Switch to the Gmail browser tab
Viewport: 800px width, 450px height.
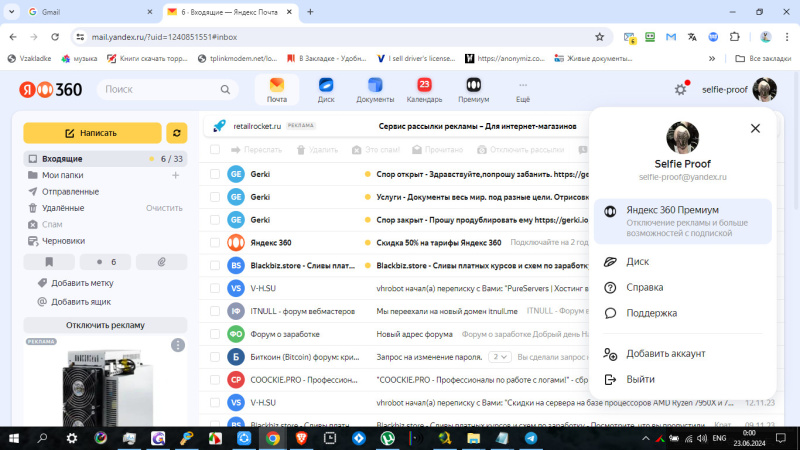pos(91,12)
